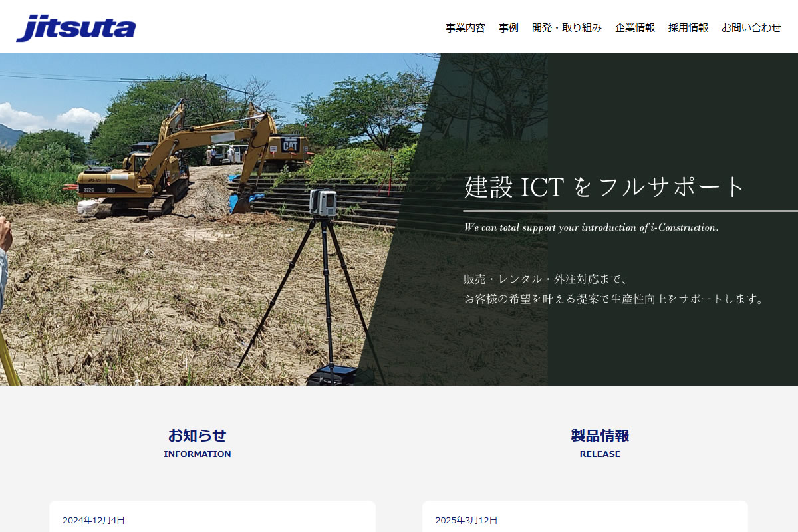Open the 事業内容 menu item
The image size is (798, 532).
click(465, 28)
